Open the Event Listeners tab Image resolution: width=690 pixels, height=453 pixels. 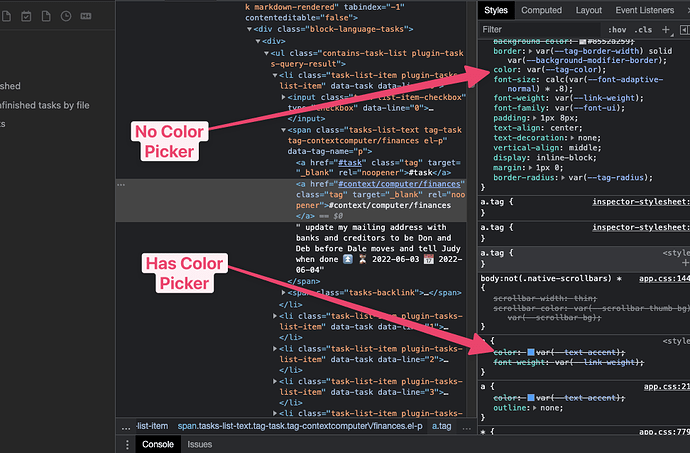click(644, 10)
